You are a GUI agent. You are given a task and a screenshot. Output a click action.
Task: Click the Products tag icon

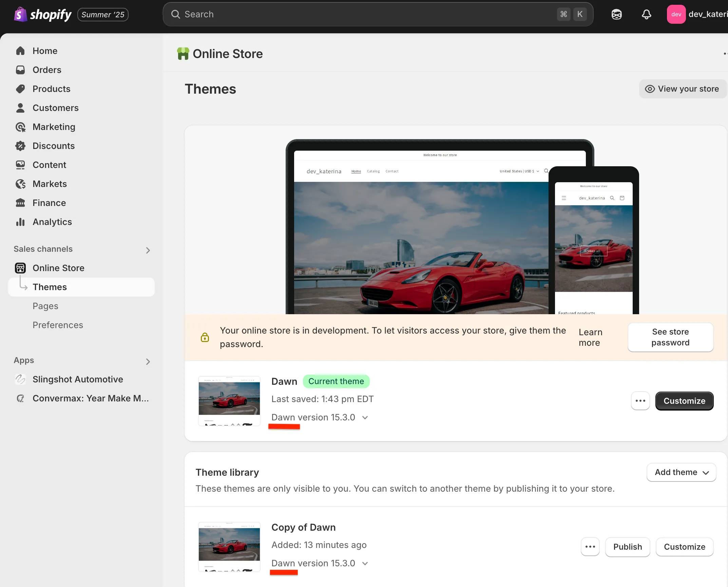pos(20,89)
